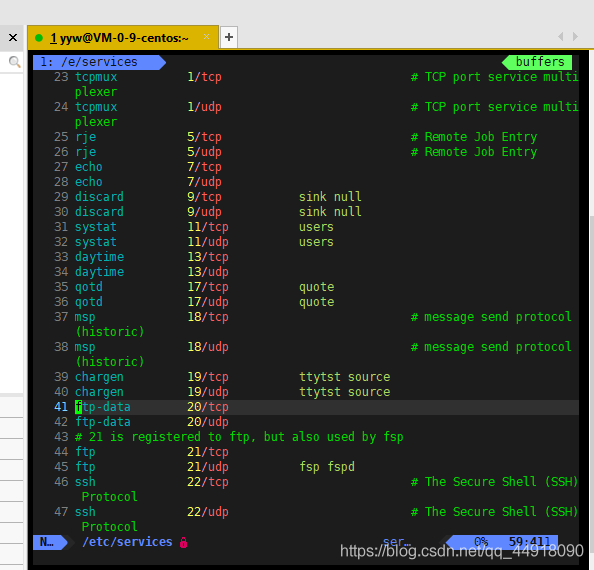This screenshot has height=570, width=594.
Task: Click the tab scroll right arrow
Action: 575,36
